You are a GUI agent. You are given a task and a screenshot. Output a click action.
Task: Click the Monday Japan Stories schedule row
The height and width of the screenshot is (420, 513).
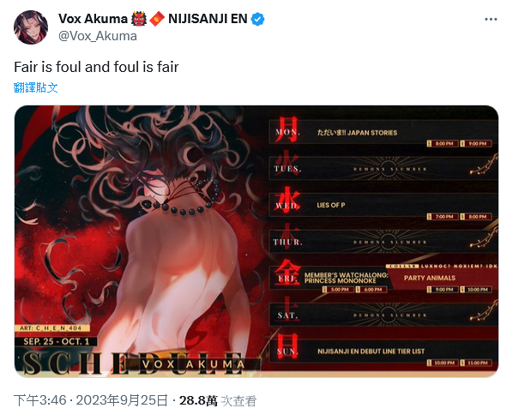[x=383, y=134]
